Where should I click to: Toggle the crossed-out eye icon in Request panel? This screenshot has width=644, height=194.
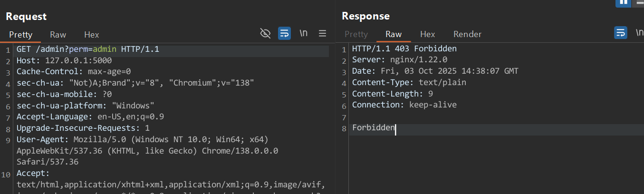265,33
